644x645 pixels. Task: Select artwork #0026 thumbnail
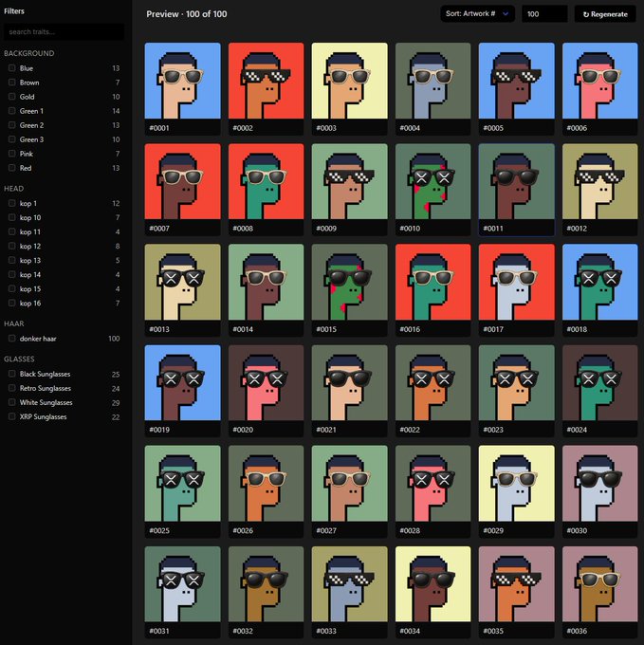(267, 484)
